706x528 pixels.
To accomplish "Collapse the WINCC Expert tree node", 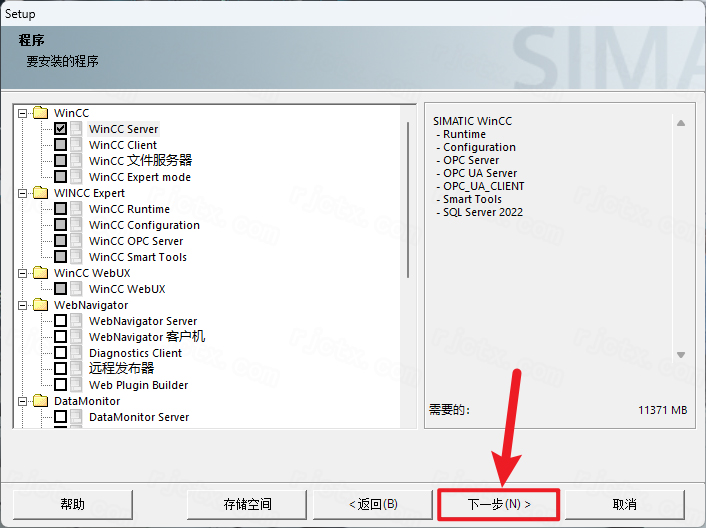I will click(23, 193).
